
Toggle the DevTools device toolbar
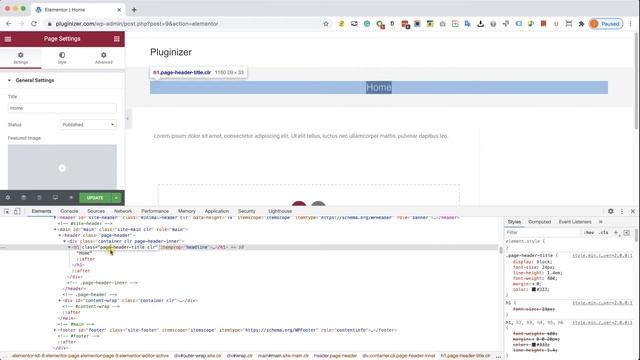17,211
